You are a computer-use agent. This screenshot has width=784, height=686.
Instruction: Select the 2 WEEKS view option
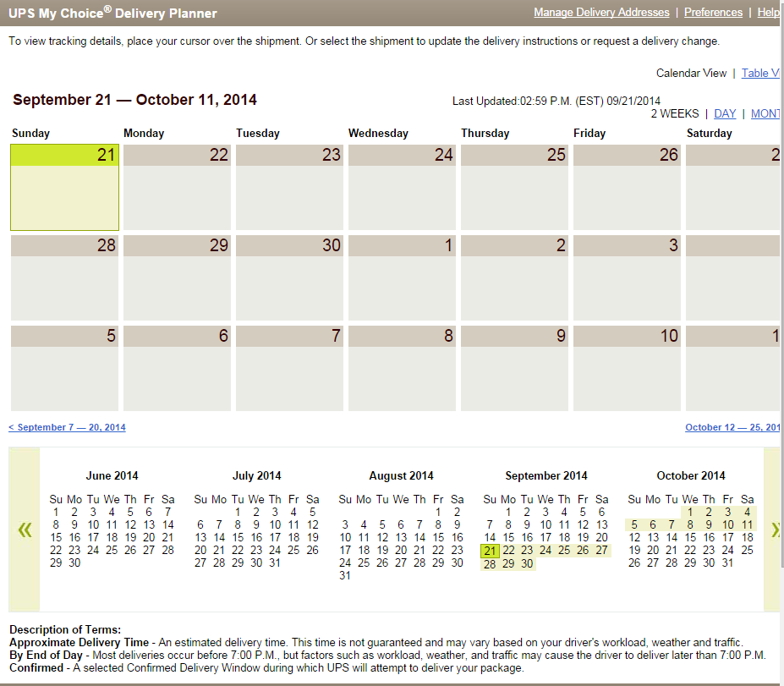[x=675, y=114]
